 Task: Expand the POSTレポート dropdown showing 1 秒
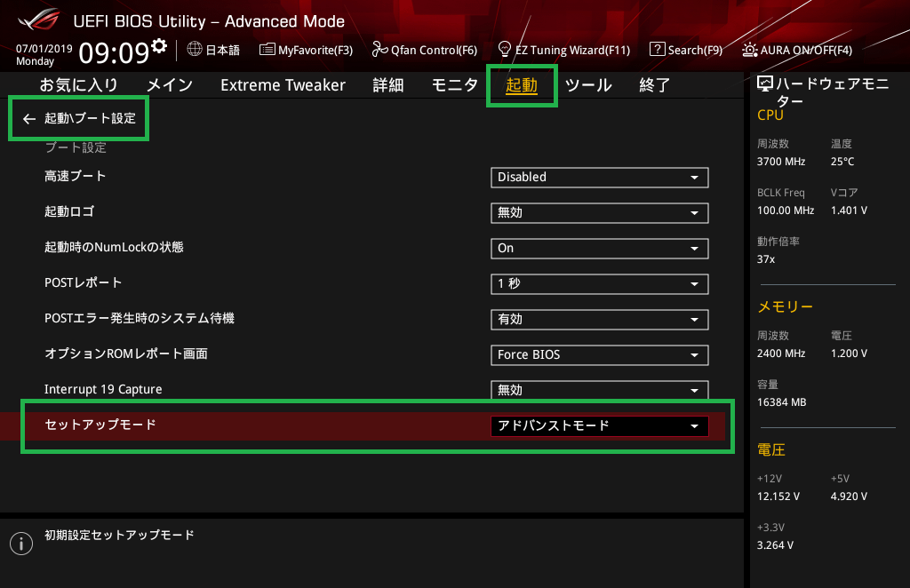[x=599, y=284]
